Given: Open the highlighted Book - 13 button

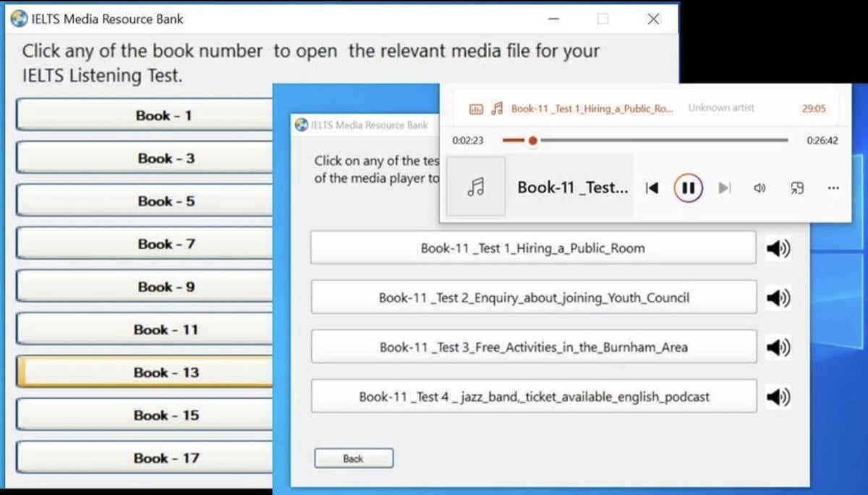Looking at the screenshot, I should [144, 372].
